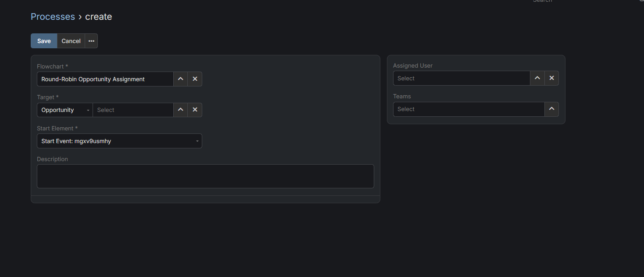Open the Start Element dropdown

click(119, 141)
